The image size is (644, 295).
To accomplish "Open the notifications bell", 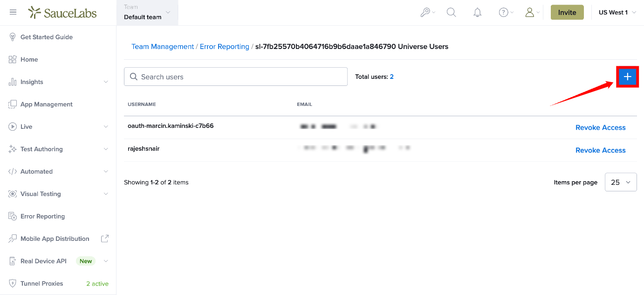I will coord(477,13).
